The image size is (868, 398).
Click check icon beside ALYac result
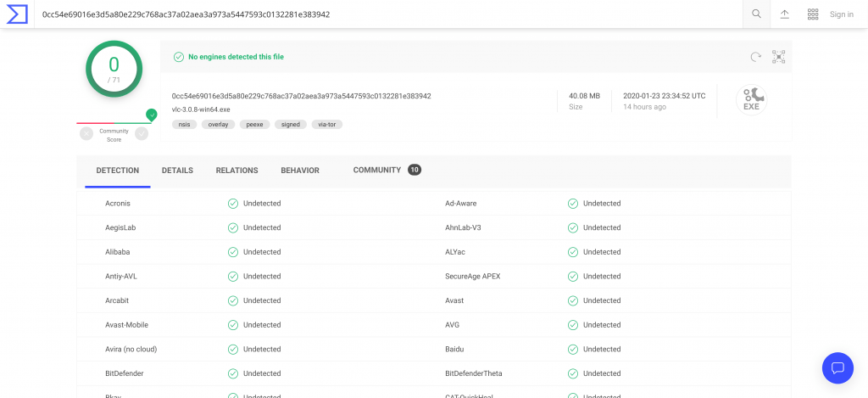click(x=573, y=252)
